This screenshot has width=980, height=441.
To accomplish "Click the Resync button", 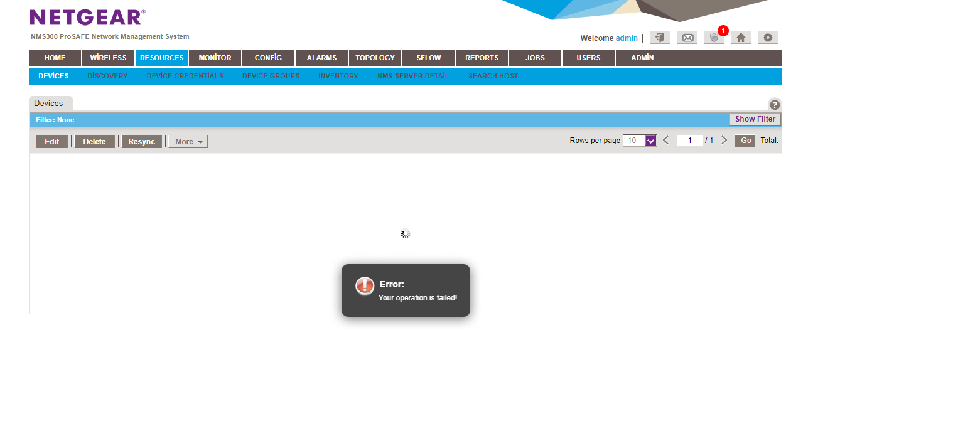I will tap(142, 142).
